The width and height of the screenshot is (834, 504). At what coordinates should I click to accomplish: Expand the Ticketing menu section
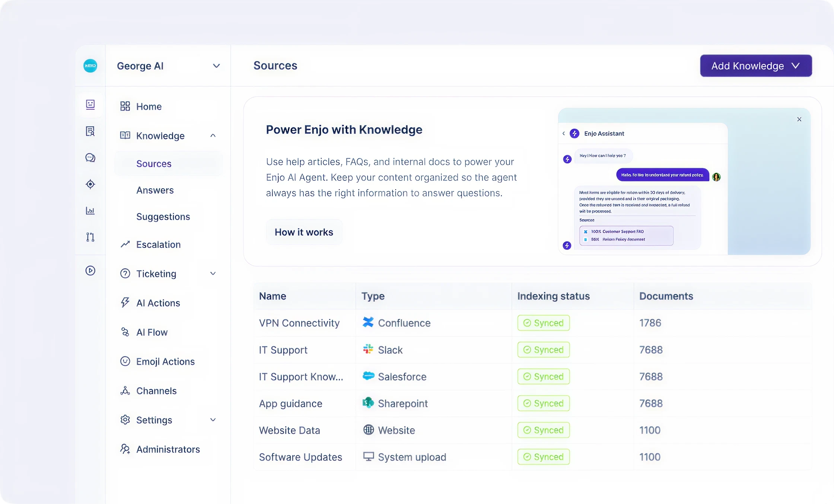pos(213,274)
